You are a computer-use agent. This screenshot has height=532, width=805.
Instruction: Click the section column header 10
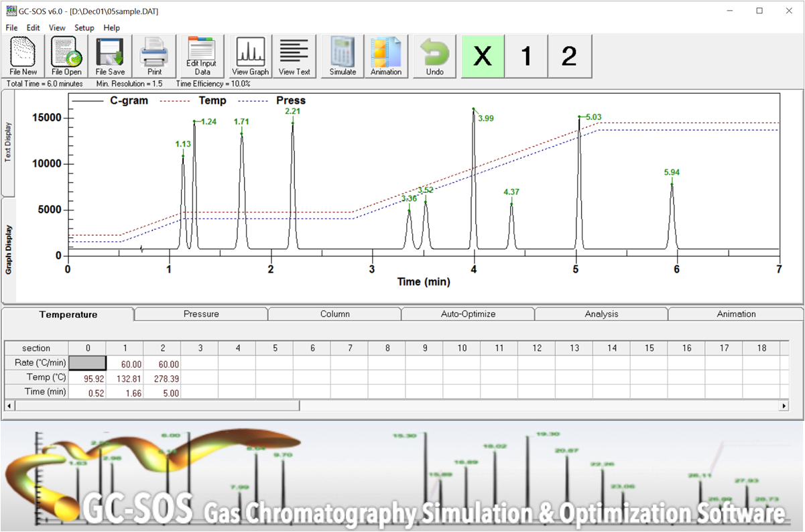click(462, 348)
